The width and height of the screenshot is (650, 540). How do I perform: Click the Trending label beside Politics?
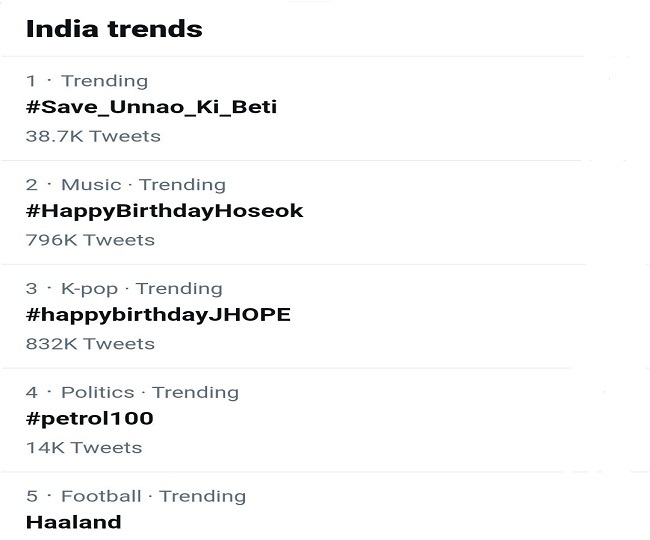click(196, 393)
